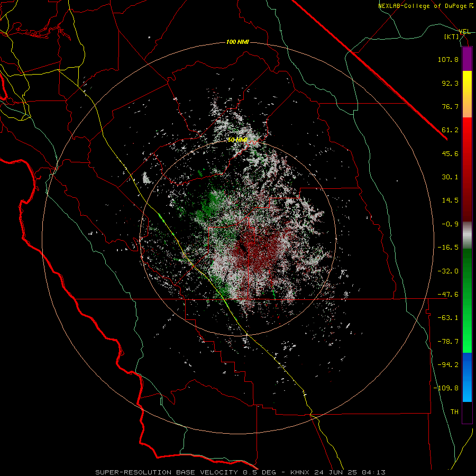Click the yellow-orange segment of velocity color bar
This screenshot has width=476, height=476.
(x=467, y=94)
